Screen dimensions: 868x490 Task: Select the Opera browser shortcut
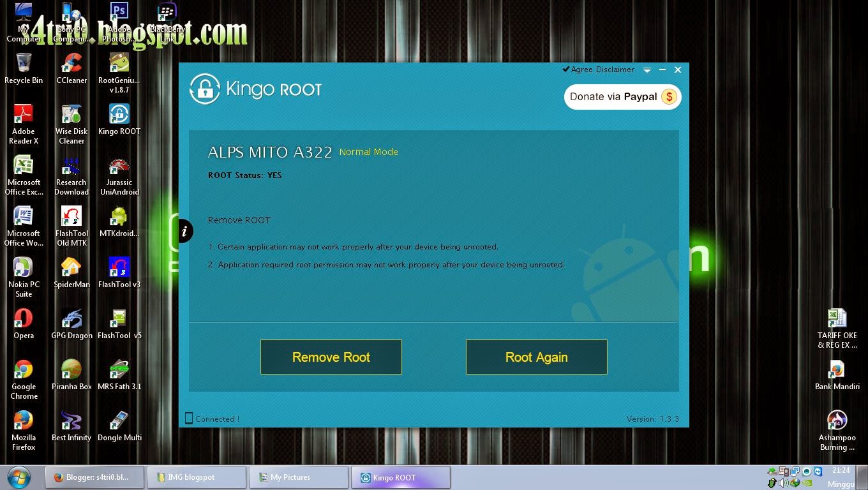(24, 323)
